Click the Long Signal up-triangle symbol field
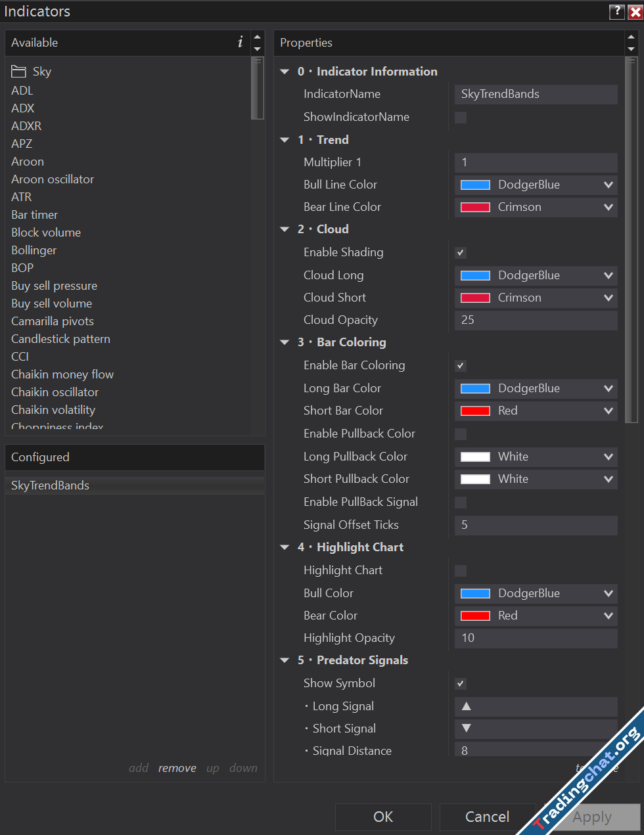 click(536, 706)
